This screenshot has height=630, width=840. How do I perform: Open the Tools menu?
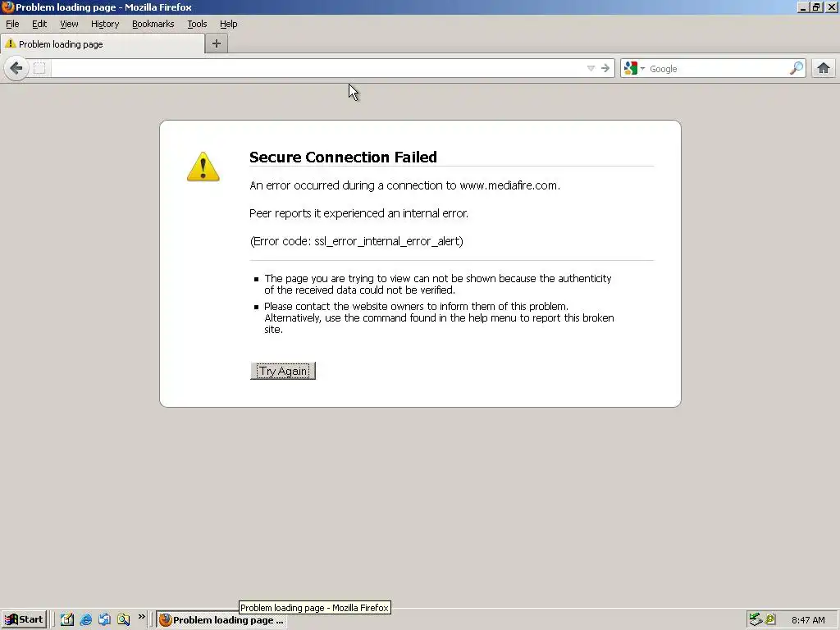pyautogui.click(x=197, y=24)
